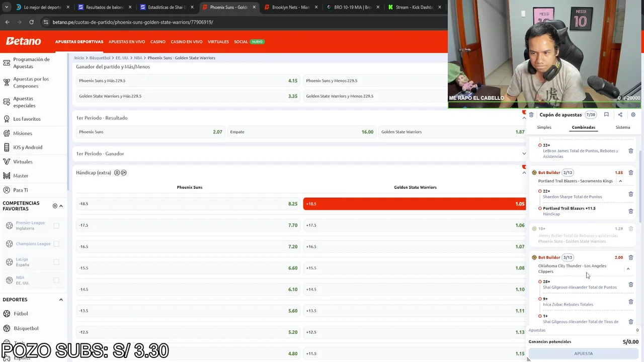Select Golden State +14.5 at 1.10
The image size is (644, 362).
415,289
